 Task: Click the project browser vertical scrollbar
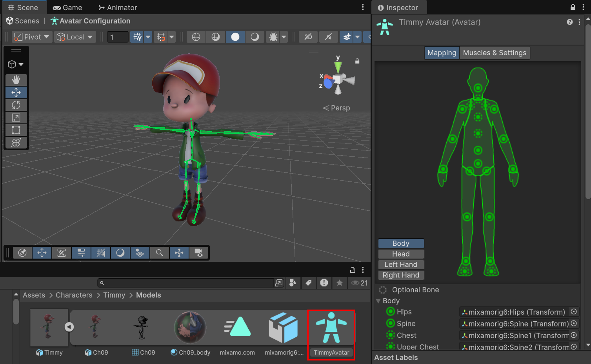[16, 311]
